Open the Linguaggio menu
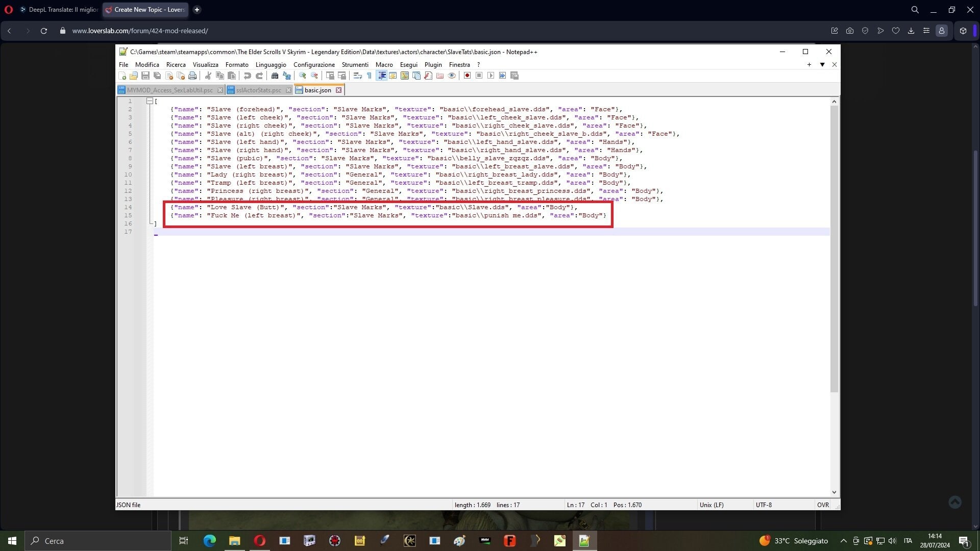980x551 pixels. pos(271,65)
